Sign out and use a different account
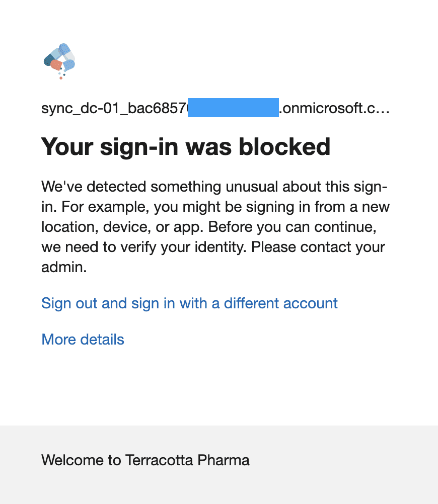 pyautogui.click(x=189, y=303)
